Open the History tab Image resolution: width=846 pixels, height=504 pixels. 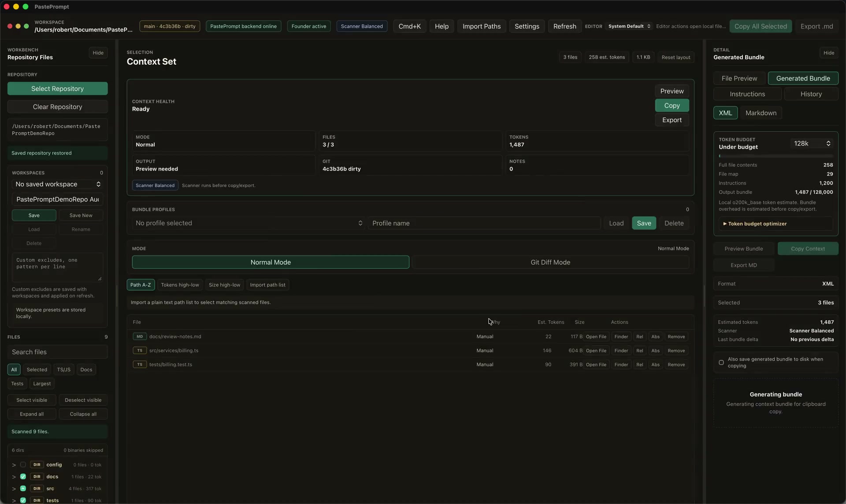[x=811, y=94]
